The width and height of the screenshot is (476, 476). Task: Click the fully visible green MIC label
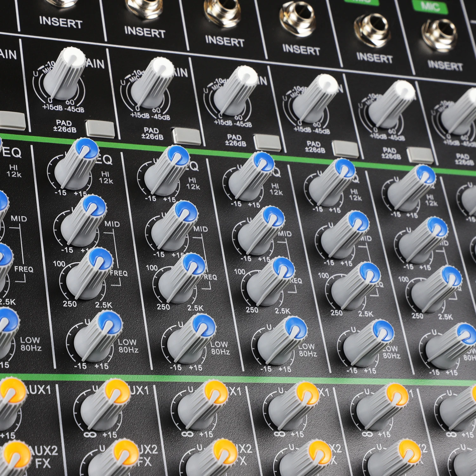tap(430, 7)
